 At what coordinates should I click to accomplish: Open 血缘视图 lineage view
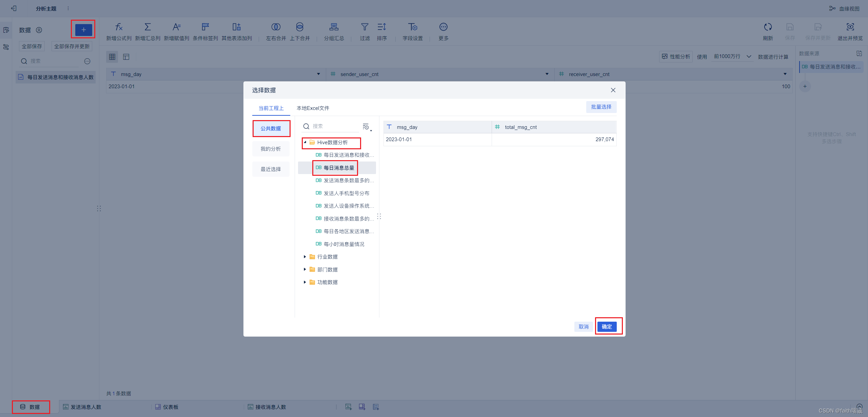(845, 8)
